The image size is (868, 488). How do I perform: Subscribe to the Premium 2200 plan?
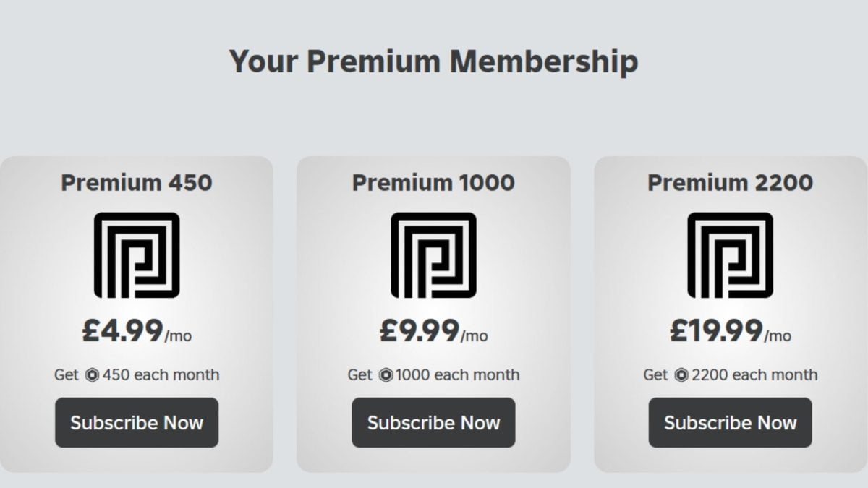730,423
